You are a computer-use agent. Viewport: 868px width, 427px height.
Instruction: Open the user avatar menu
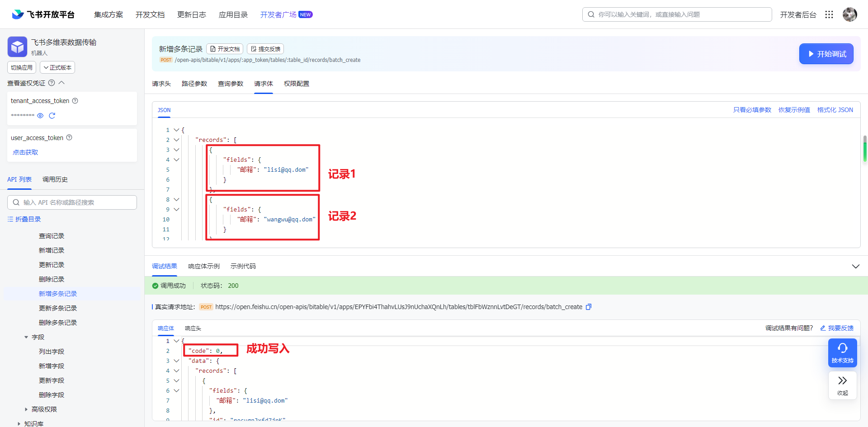(x=850, y=14)
